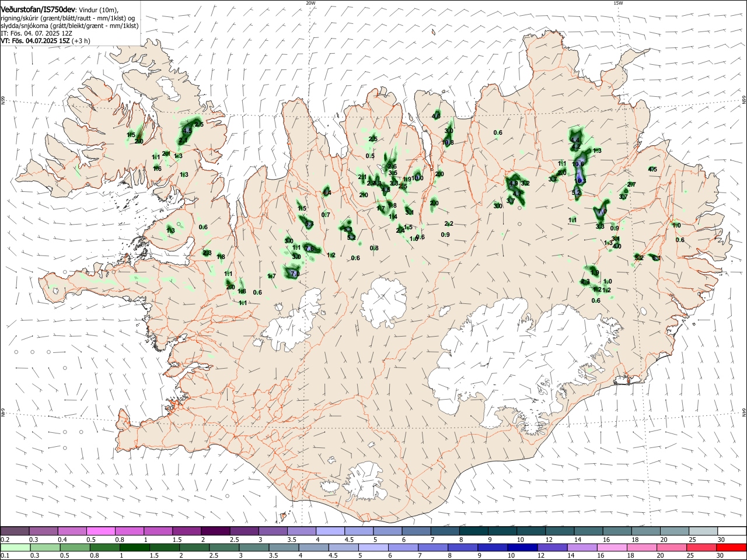Image resolution: width=747 pixels, height=560 pixels.
Task: Click the precipitation value 4.5 in the east
Action: pyautogui.click(x=652, y=170)
